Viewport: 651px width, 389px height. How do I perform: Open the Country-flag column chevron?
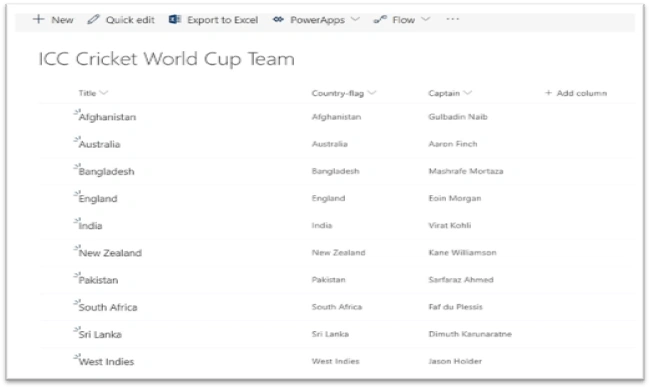tap(372, 93)
